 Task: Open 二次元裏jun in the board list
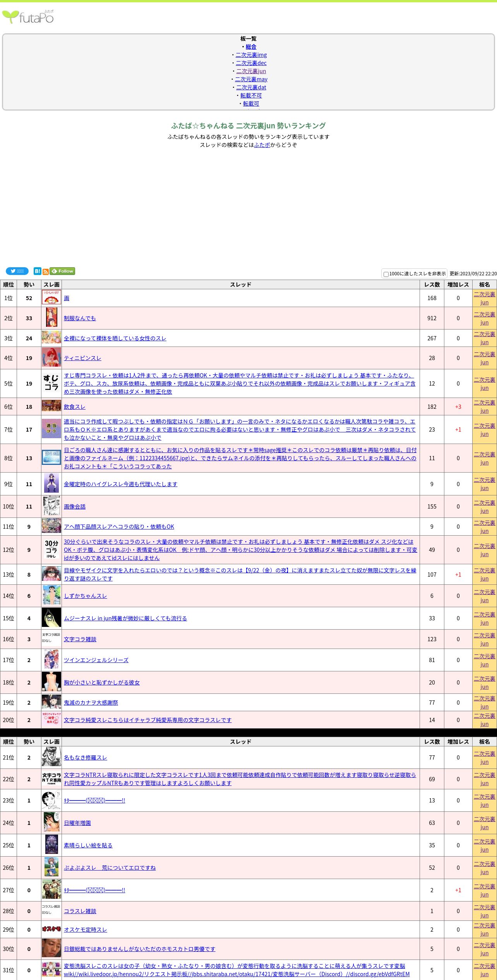coord(251,71)
